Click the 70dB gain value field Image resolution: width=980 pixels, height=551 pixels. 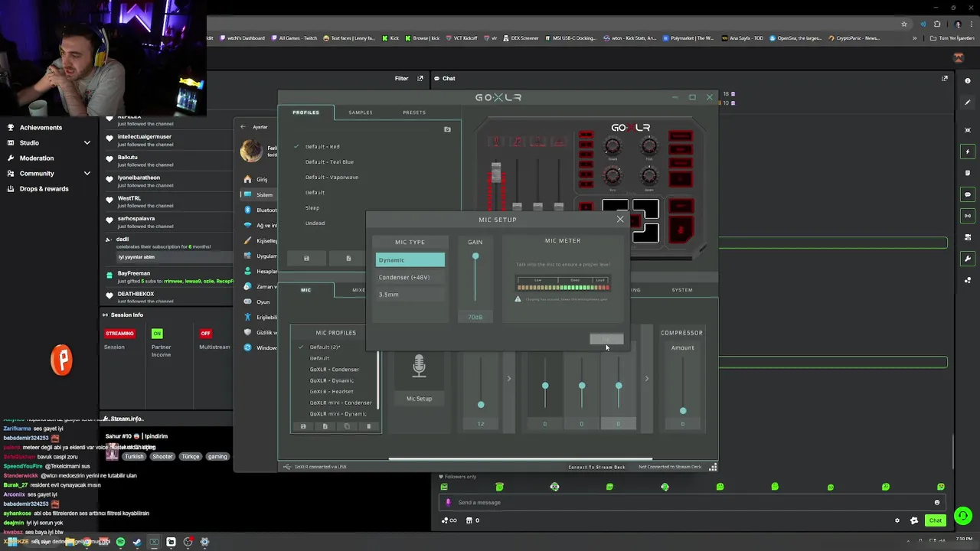pos(475,317)
